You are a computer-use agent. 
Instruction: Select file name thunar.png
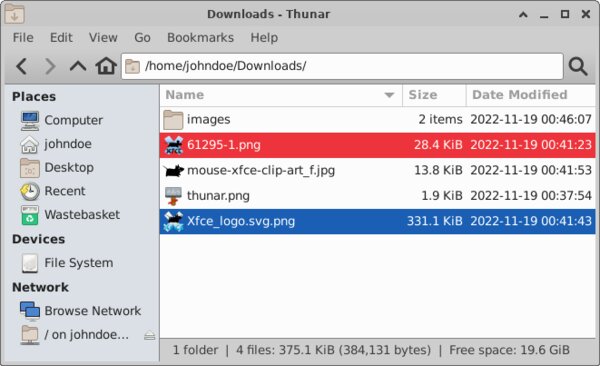pos(218,196)
